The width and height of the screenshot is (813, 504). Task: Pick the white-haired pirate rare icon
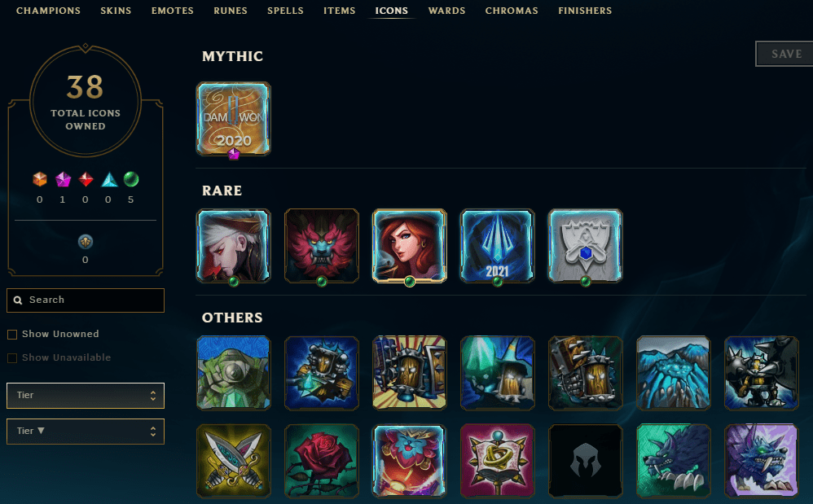click(233, 246)
